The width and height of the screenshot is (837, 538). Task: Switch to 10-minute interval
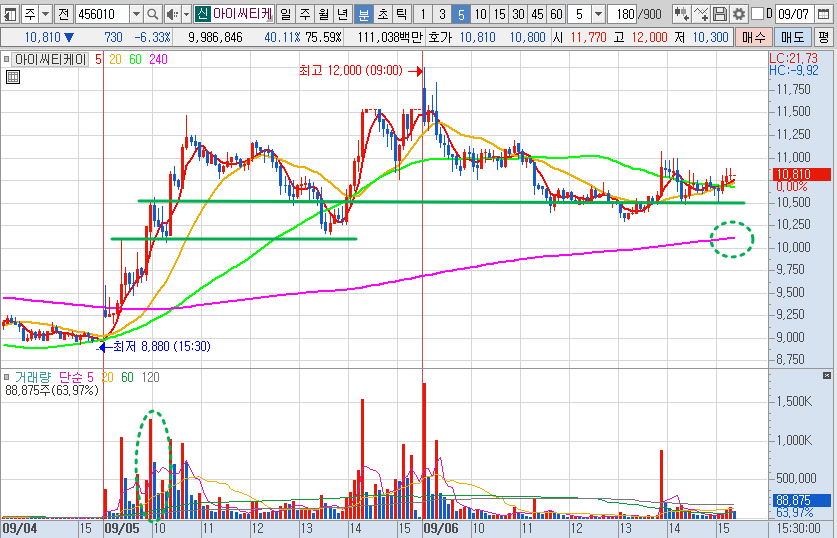480,14
